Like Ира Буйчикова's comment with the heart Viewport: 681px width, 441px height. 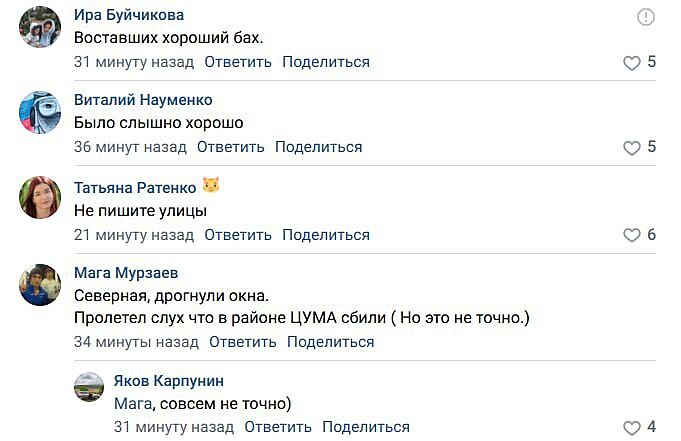click(631, 63)
